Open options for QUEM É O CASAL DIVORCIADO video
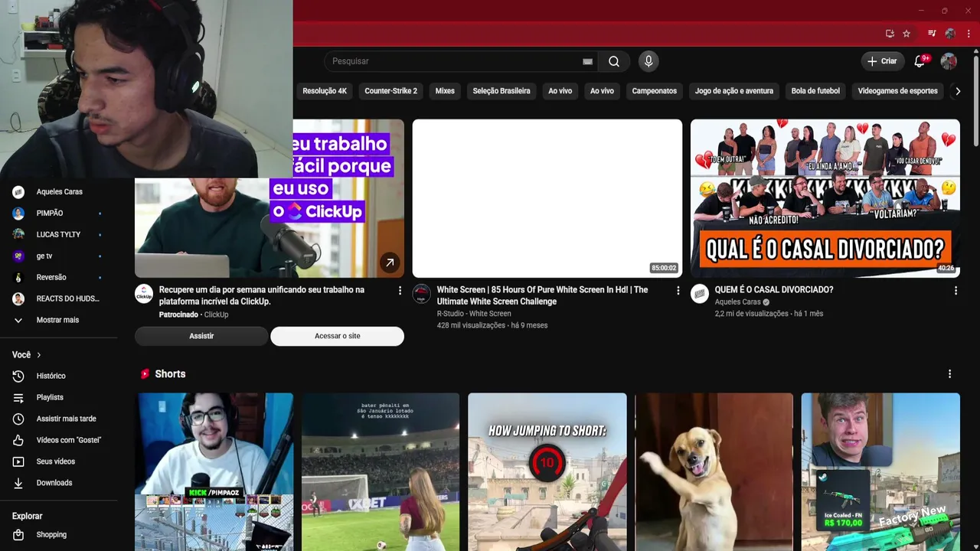The width and height of the screenshot is (980, 551). 955,291
